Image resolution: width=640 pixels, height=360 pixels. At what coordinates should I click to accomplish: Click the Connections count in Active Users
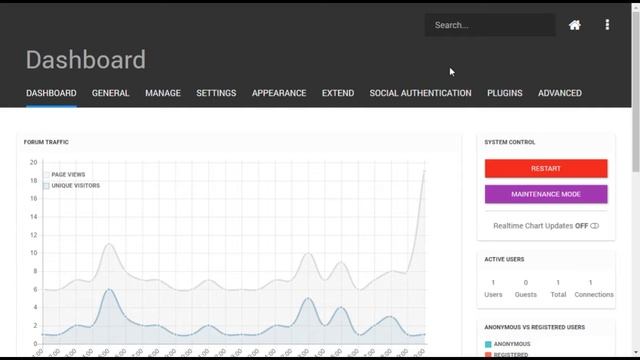590,282
